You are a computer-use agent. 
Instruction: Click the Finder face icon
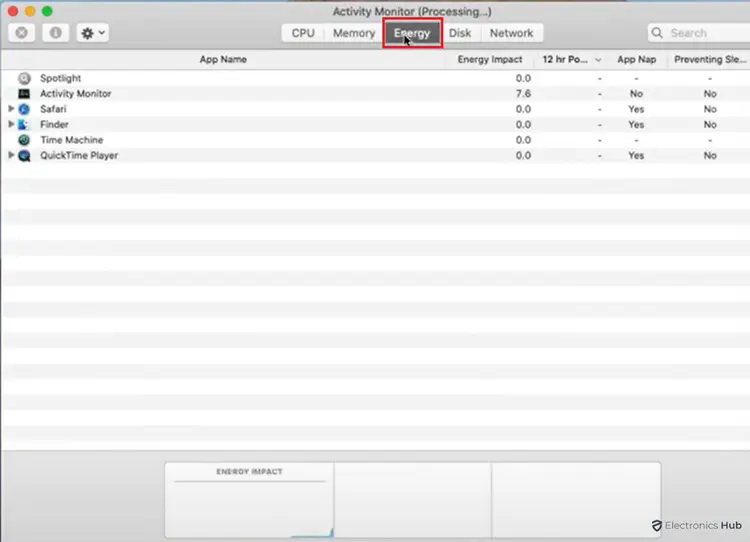point(24,124)
